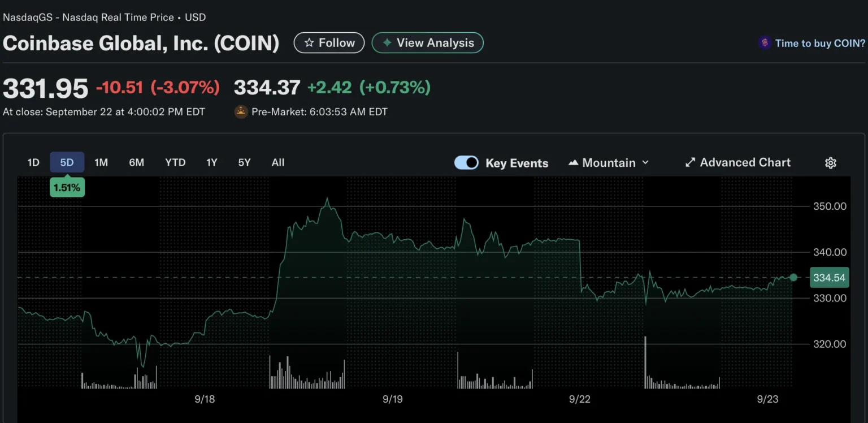868x423 pixels.
Task: Click the Follow button
Action: 329,42
